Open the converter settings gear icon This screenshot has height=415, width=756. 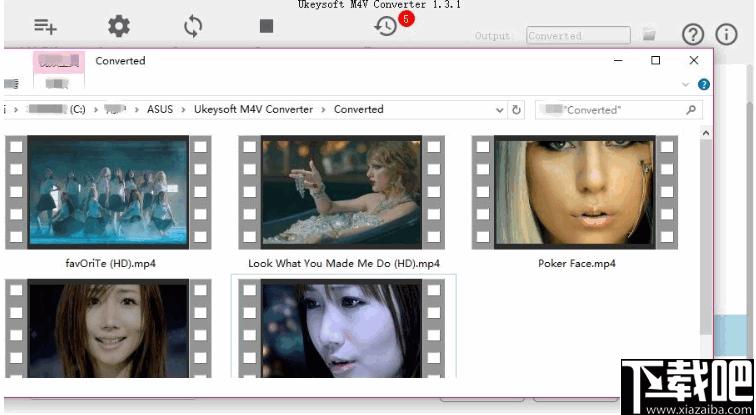coord(119,26)
